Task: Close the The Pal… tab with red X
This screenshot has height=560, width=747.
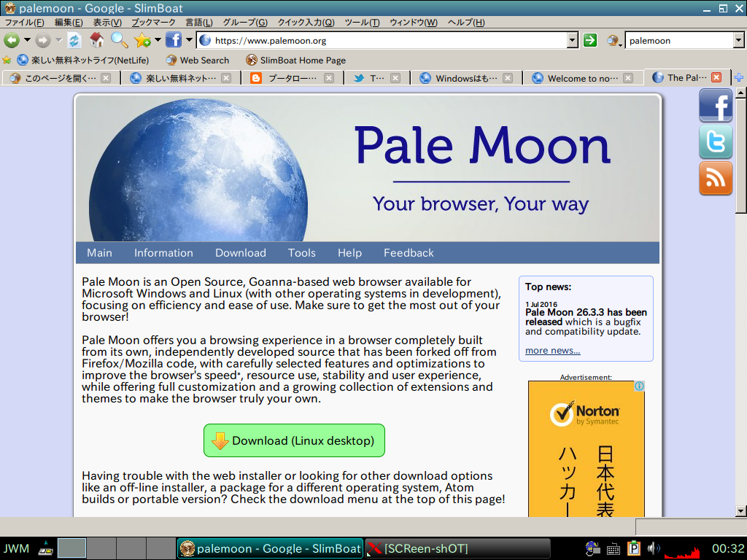Action: coord(716,77)
